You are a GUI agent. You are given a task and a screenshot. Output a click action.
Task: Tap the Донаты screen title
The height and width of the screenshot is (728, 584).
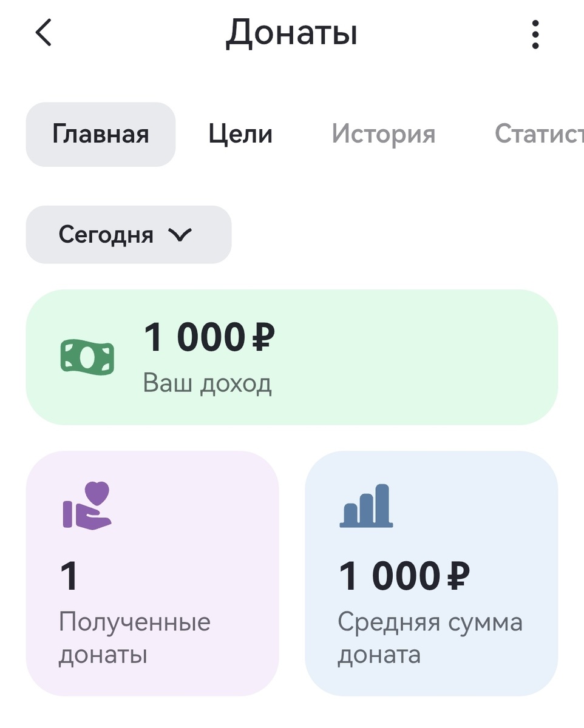pyautogui.click(x=292, y=35)
